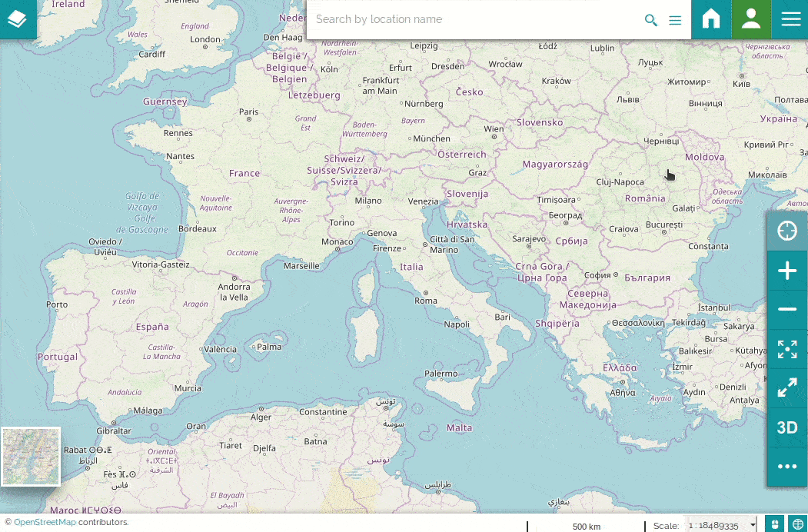This screenshot has width=808, height=532.
Task: Click the Gibraltar label on the map
Action: pos(113,431)
